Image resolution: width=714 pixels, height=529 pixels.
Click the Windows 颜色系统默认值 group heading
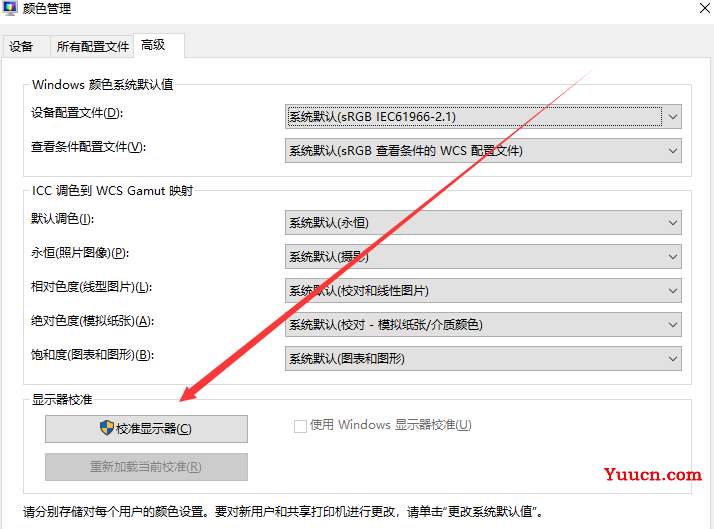(x=103, y=85)
